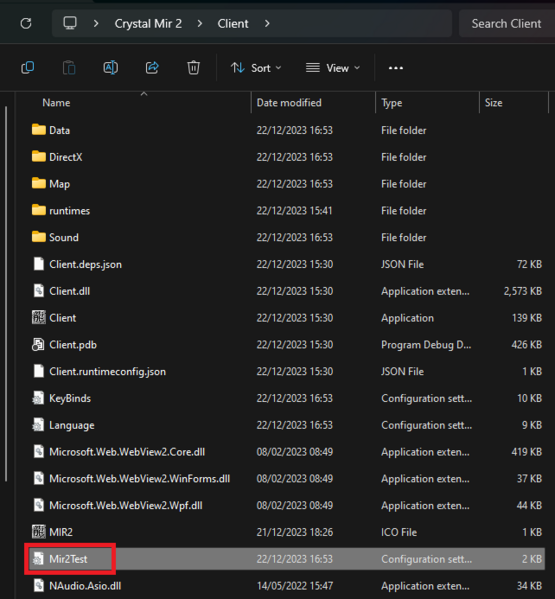Select the Client.deps.json file name

[x=86, y=264]
